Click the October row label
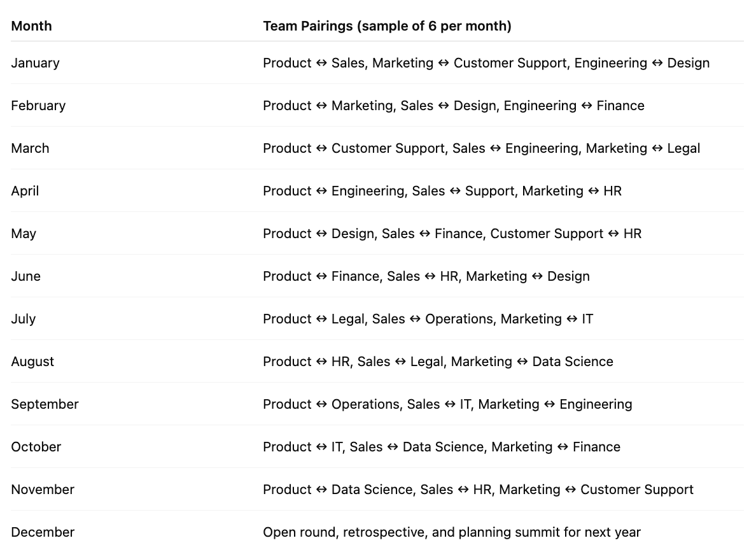 36,446
